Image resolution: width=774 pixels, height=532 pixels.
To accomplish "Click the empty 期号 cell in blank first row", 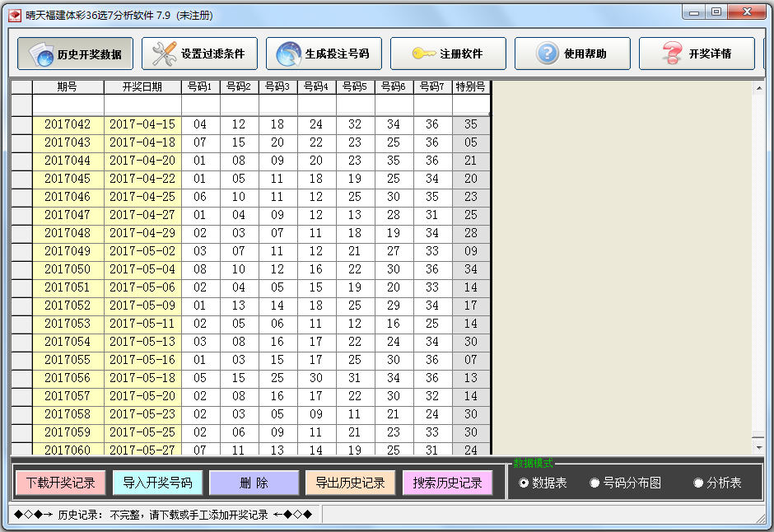I will pos(68,105).
